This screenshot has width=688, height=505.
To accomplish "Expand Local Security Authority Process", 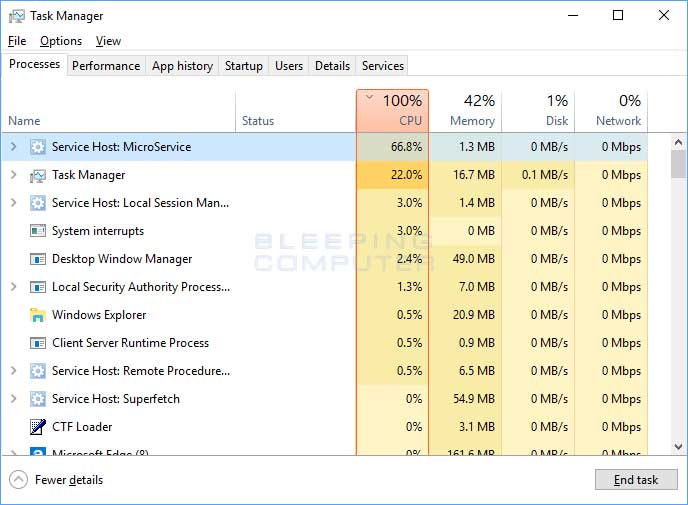I will pos(14,287).
